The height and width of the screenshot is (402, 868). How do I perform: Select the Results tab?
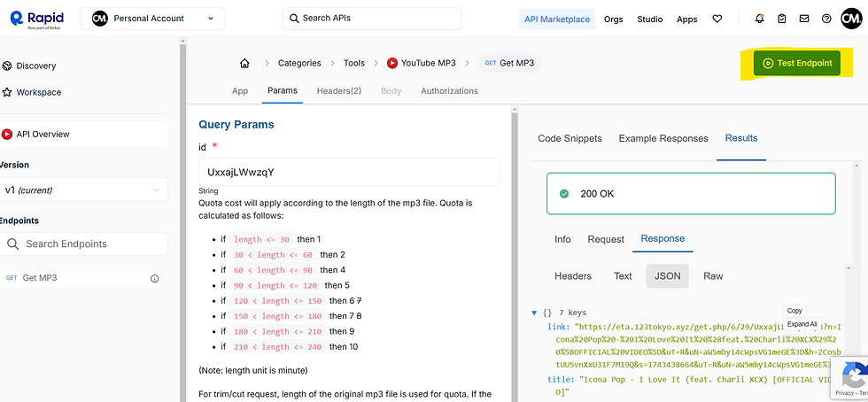point(741,138)
